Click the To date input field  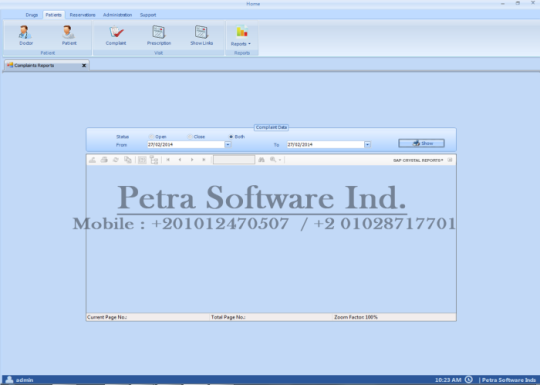pos(325,145)
